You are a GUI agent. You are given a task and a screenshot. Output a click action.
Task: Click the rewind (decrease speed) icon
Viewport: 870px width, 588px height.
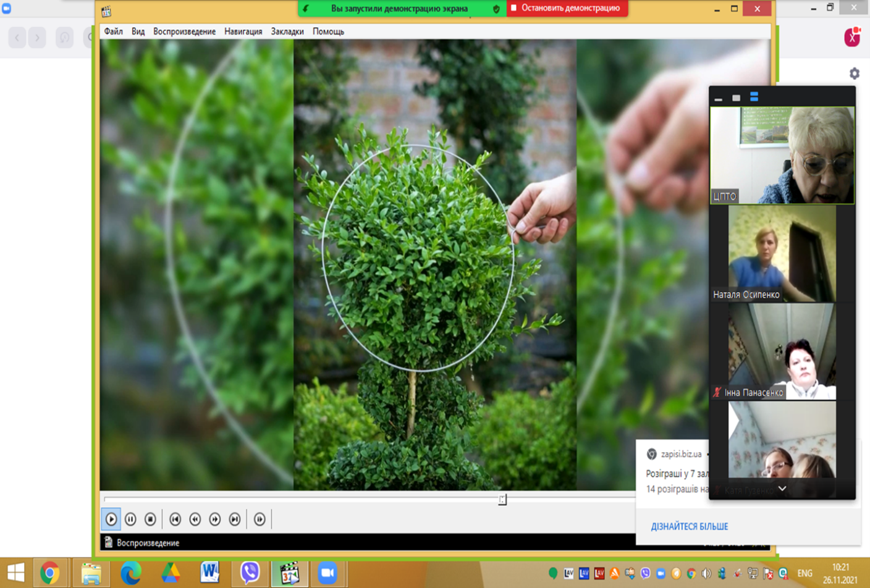(195, 519)
